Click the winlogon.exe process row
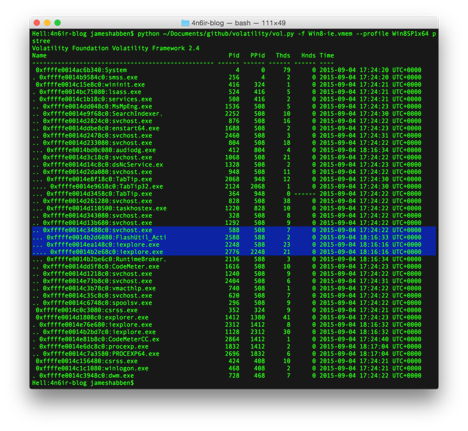The width and height of the screenshot is (468, 431). (x=228, y=368)
